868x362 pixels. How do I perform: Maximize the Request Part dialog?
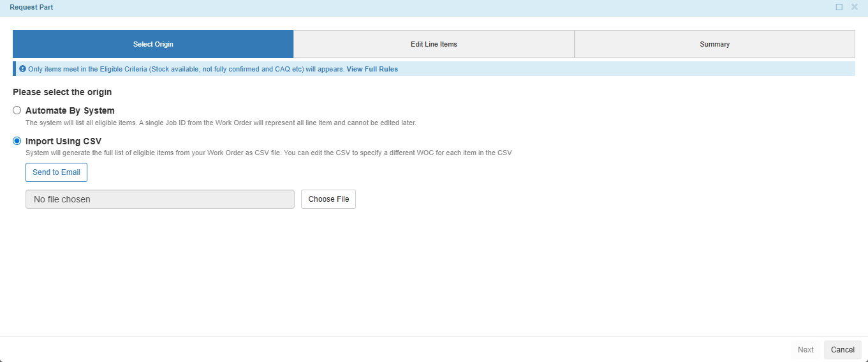(x=839, y=7)
